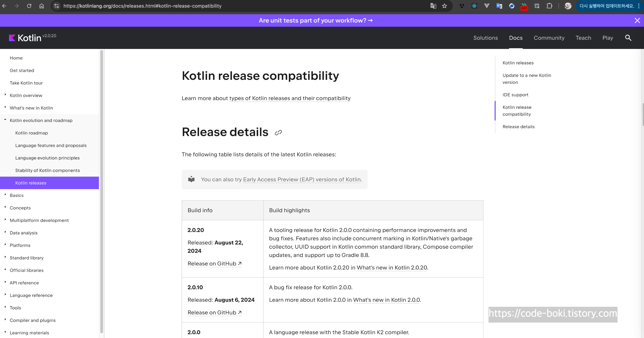Jump to IDE support in page contents
644x338 pixels.
pyautogui.click(x=515, y=95)
